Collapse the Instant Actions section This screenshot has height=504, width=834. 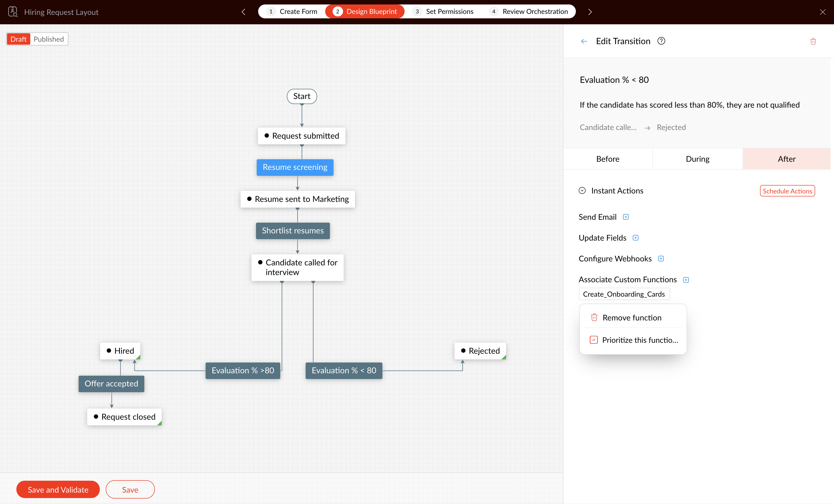coord(582,190)
